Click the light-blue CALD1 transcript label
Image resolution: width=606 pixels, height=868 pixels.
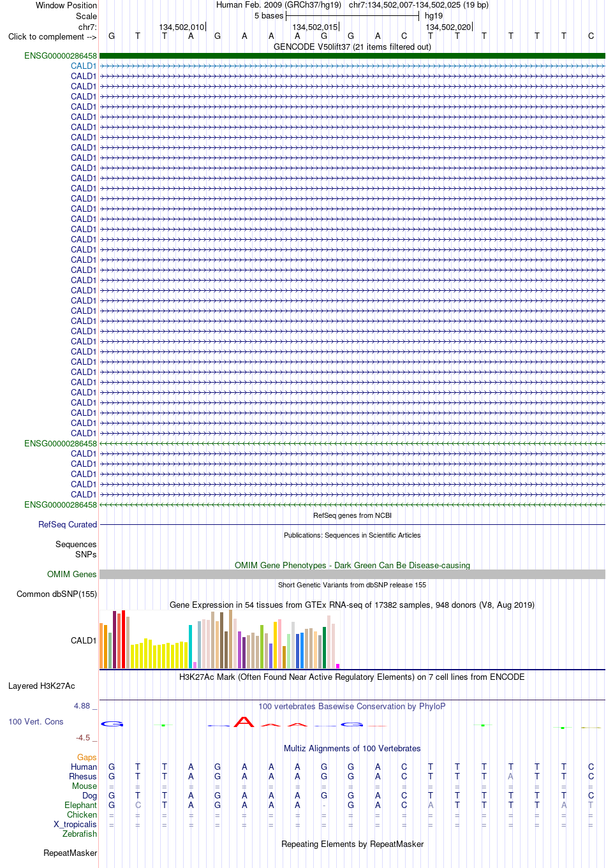84,66
